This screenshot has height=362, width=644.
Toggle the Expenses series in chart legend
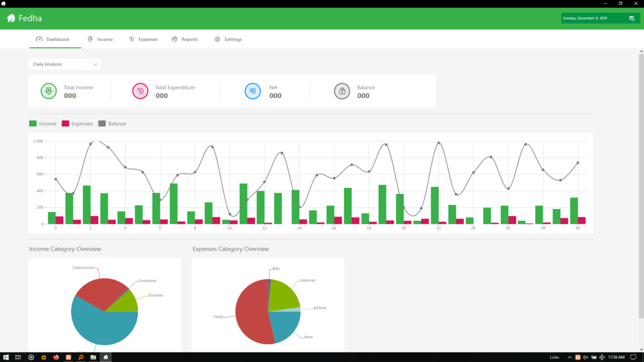point(77,124)
